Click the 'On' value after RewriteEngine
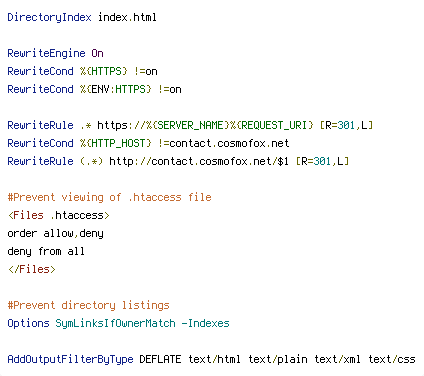The image size is (424, 376). pyautogui.click(x=97, y=53)
